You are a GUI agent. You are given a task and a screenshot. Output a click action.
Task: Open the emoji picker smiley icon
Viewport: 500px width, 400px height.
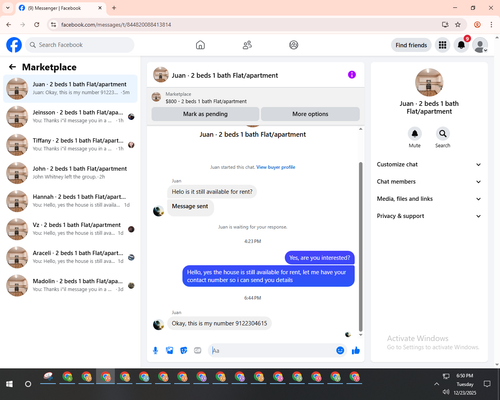point(340,350)
